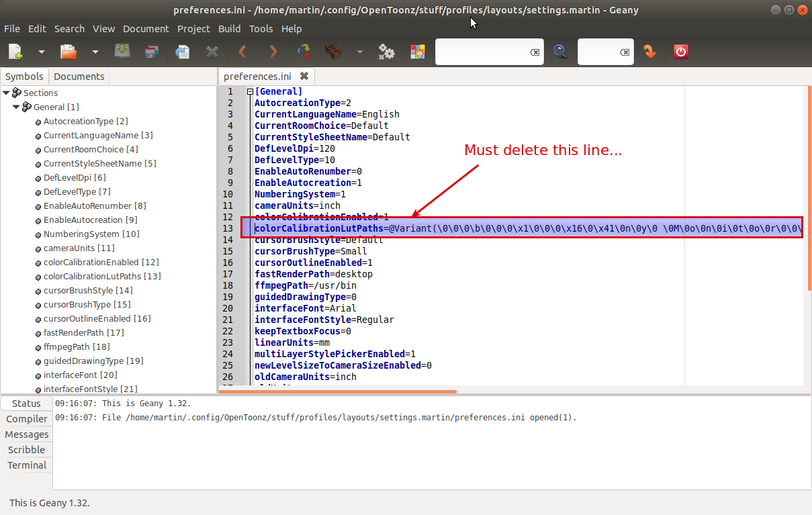This screenshot has height=515, width=812.
Task: Collapse the Sections root node
Action: tap(7, 93)
